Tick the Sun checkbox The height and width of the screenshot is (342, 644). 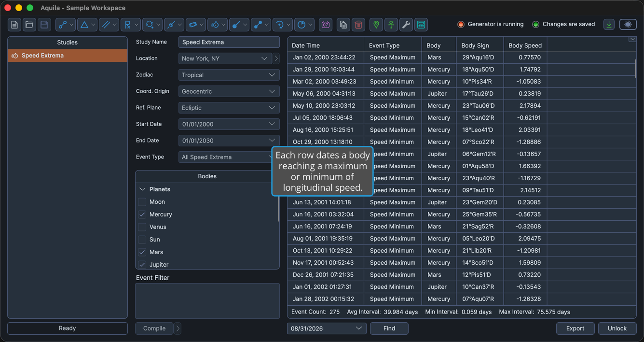pos(142,240)
